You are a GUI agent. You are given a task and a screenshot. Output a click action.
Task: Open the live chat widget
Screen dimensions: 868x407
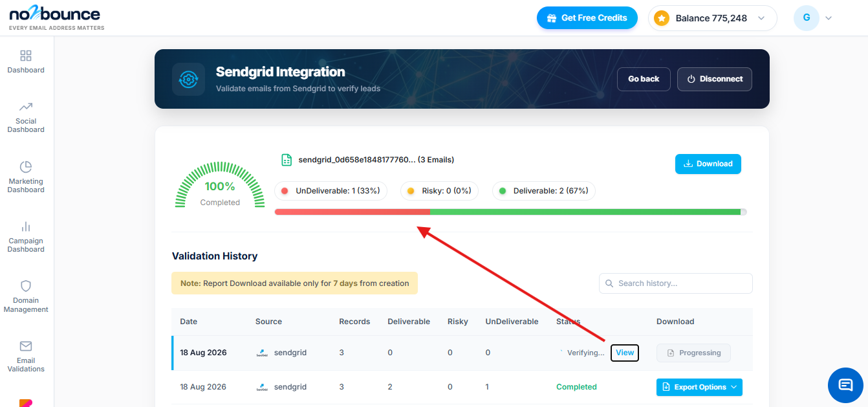[x=845, y=386]
